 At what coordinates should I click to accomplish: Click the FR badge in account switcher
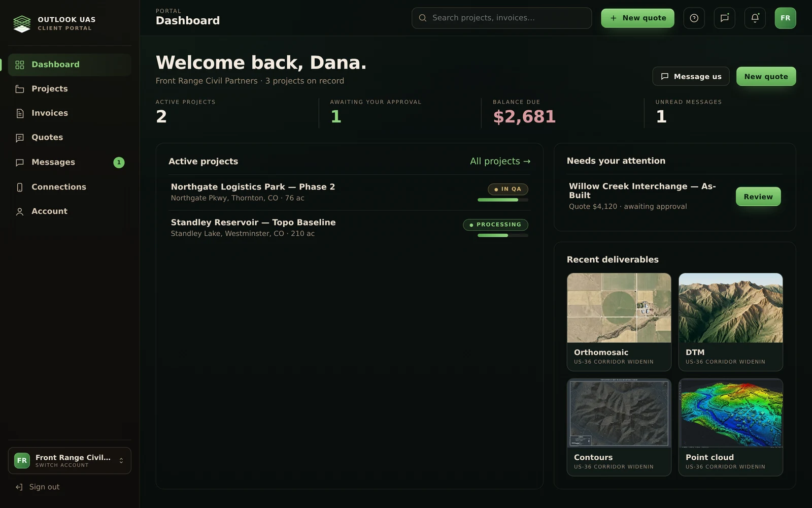tap(22, 460)
